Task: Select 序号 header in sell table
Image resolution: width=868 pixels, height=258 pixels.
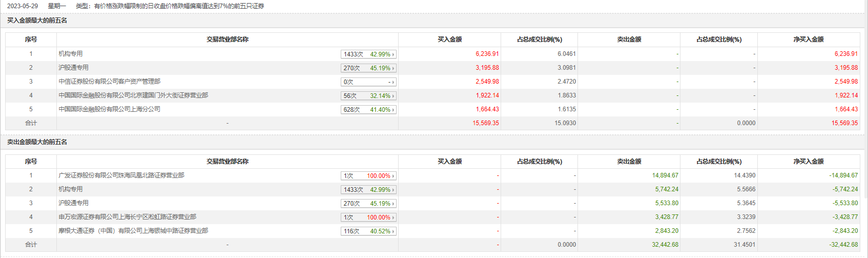Action: (x=31, y=162)
